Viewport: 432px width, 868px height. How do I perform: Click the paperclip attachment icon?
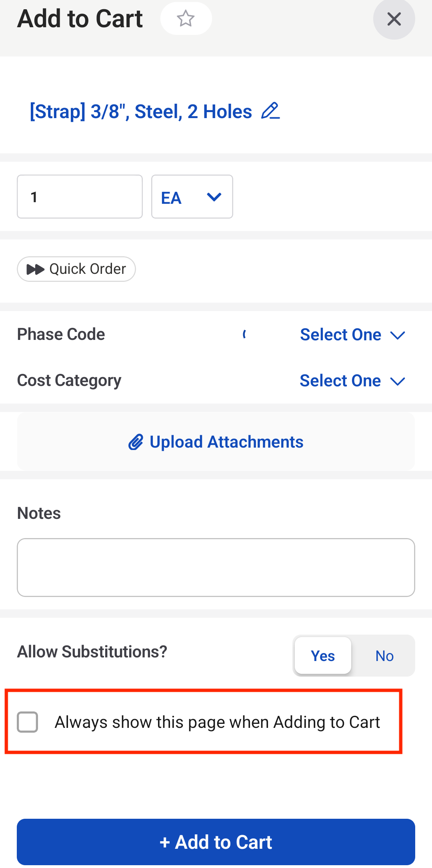pos(136,442)
